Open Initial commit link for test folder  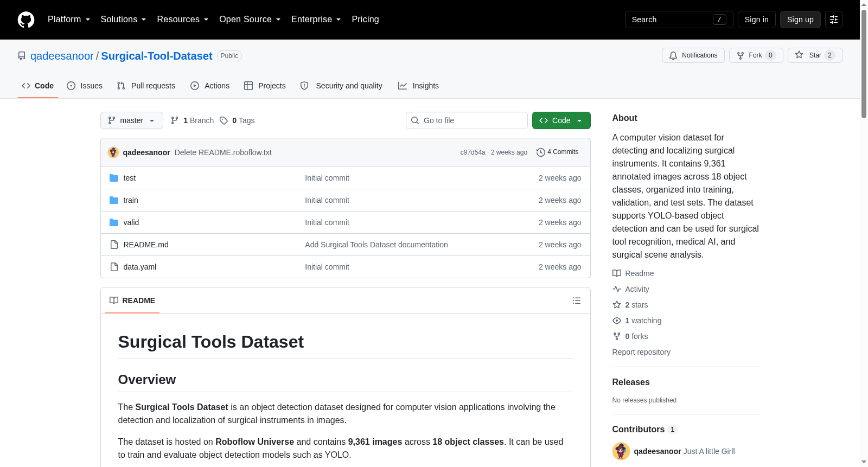point(327,178)
